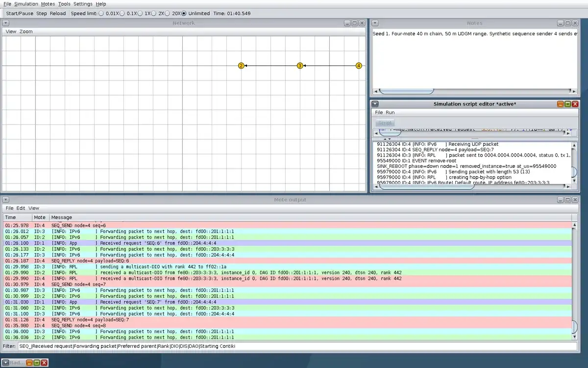This screenshot has height=368, width=588.
Task: Select row 'SEQ_REPLY node=4 payload=SEQ:7' in Mote output
Action: point(288,320)
